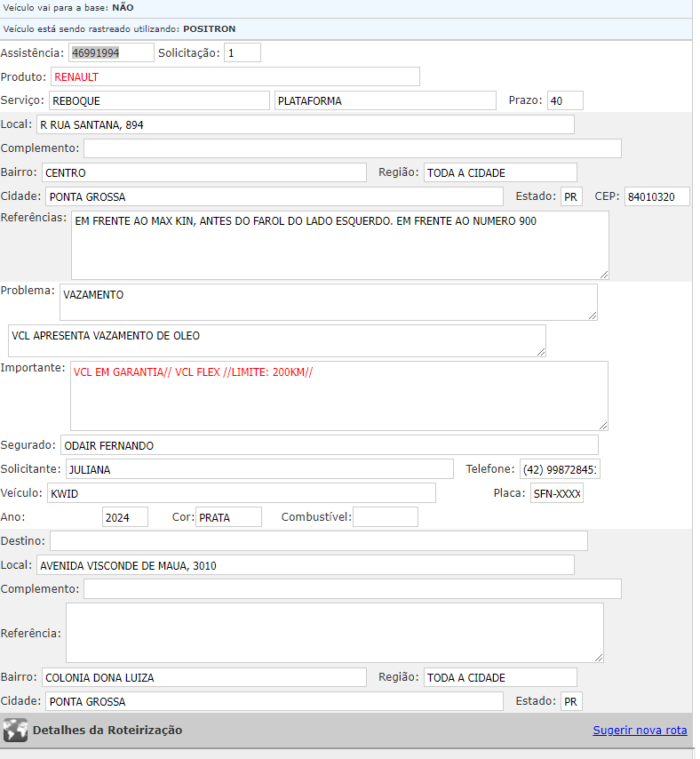Click the CEP field 84010320
This screenshot has width=700, height=759.
click(657, 196)
